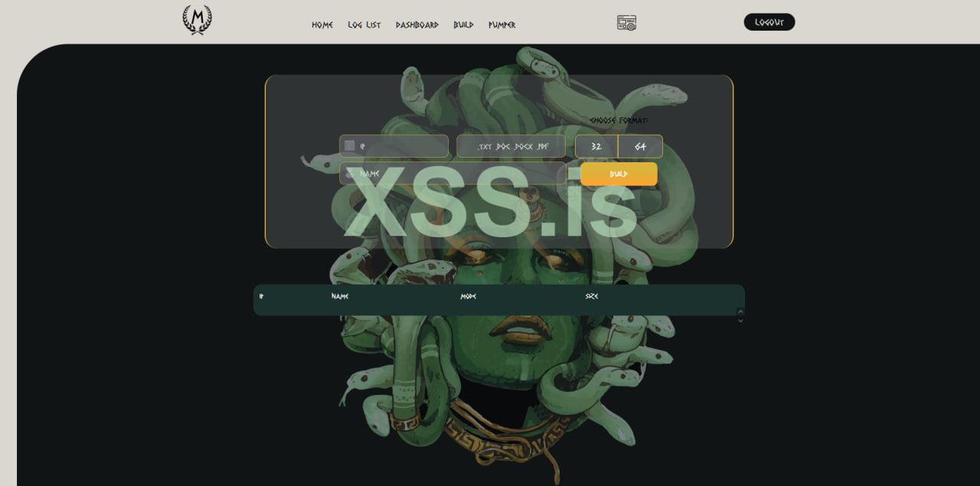Focus the Name input field
Viewport: 980px width, 486px height.
[x=452, y=174]
